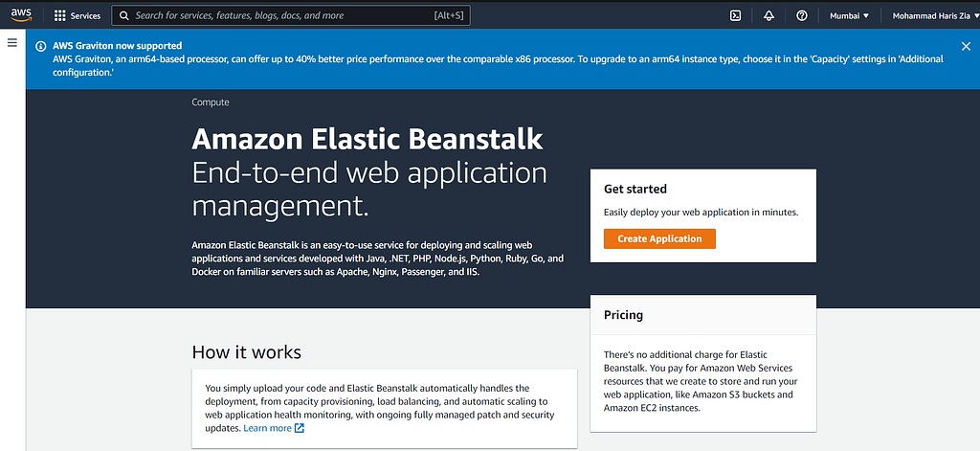Click the Get started card heading
Screen dimensions: 980x451
click(635, 189)
